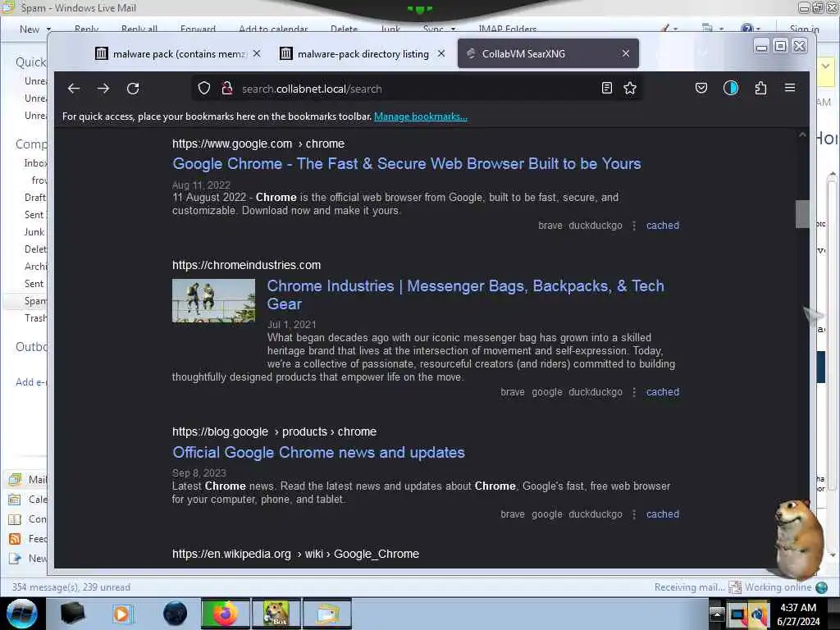Select Trash folder in Windows Live Mail
840x630 pixels.
[x=35, y=318]
